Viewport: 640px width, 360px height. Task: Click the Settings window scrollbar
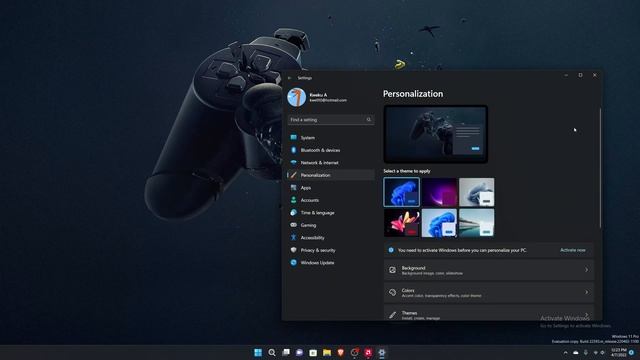tap(600, 168)
